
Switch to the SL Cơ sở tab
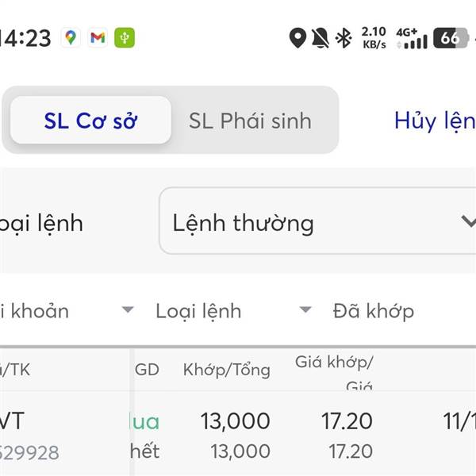click(x=90, y=121)
